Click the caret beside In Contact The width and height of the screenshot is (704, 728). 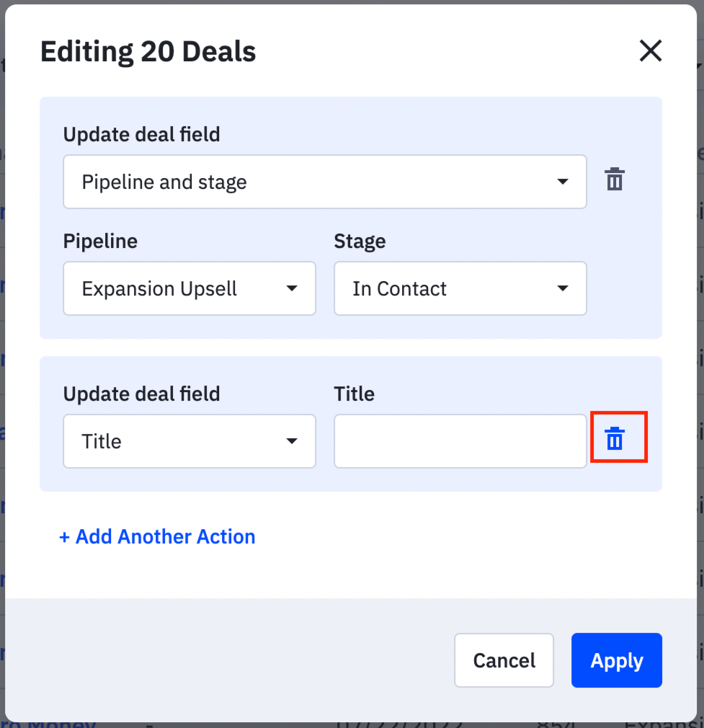563,288
